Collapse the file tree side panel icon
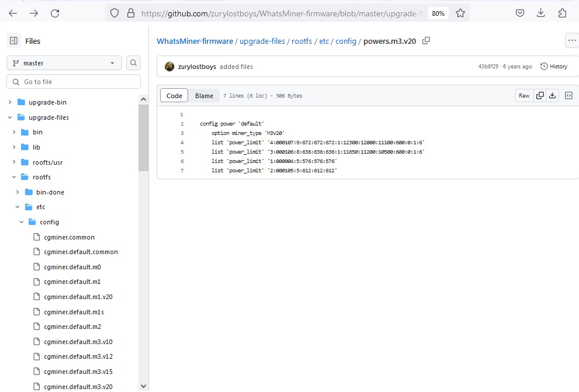Image resolution: width=579 pixels, height=392 pixels. pyautogui.click(x=13, y=41)
